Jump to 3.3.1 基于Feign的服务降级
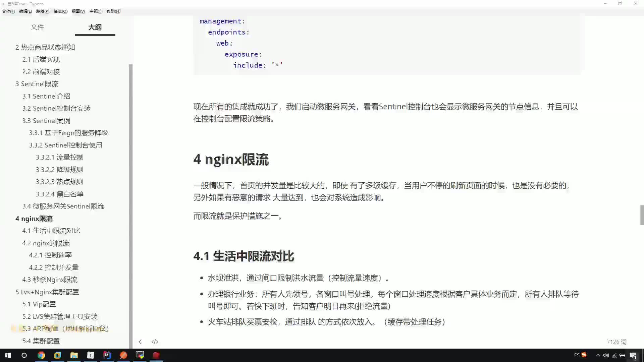Viewport: 644px width, 362px height. 68,133
